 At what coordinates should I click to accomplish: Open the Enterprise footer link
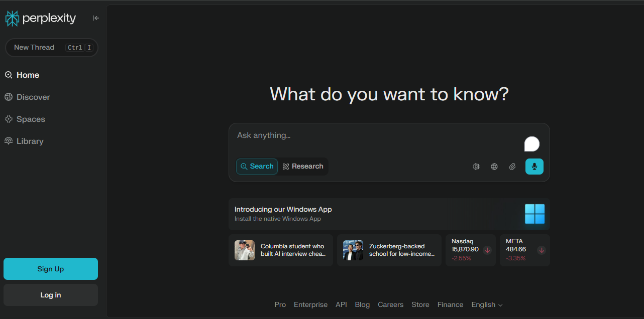(310, 304)
